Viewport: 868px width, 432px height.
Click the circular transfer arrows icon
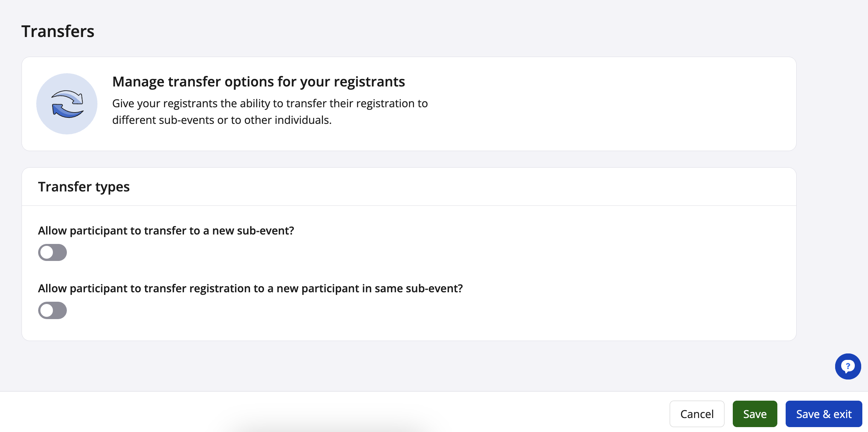(x=67, y=104)
